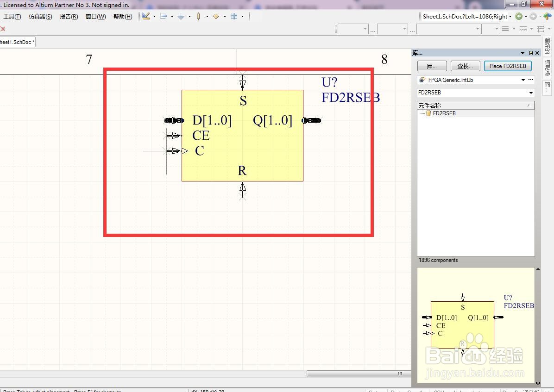
Task: Select the drawing utilities tool icon
Action: click(x=146, y=16)
